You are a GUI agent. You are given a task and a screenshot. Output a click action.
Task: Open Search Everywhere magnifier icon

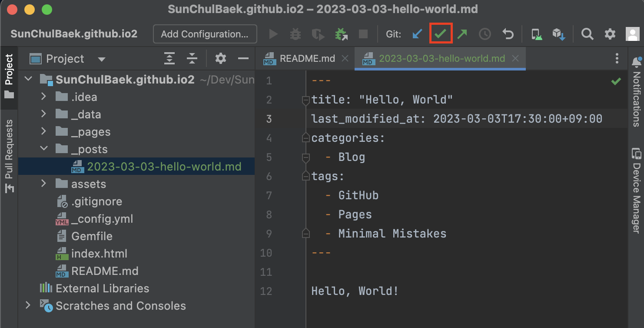588,34
